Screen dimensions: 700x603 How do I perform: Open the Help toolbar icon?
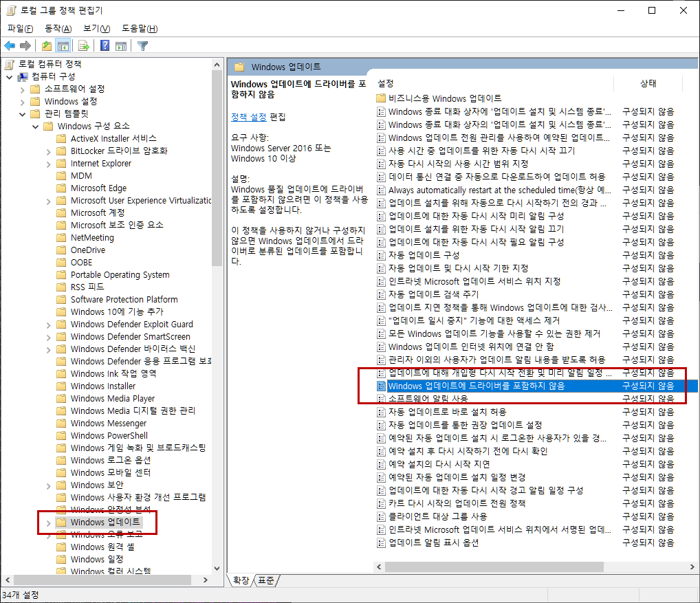click(105, 45)
